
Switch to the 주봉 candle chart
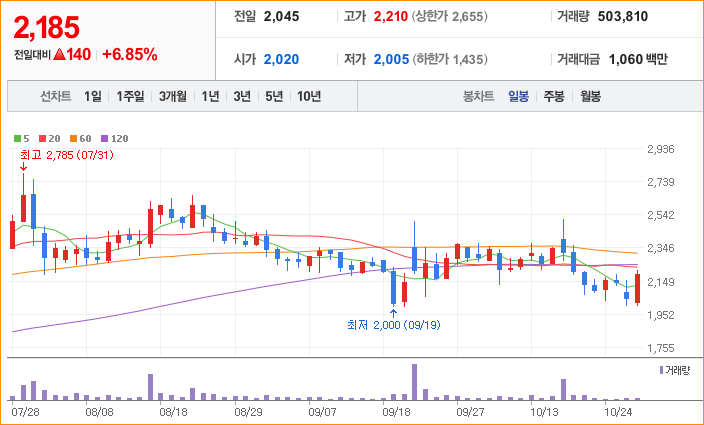(554, 96)
